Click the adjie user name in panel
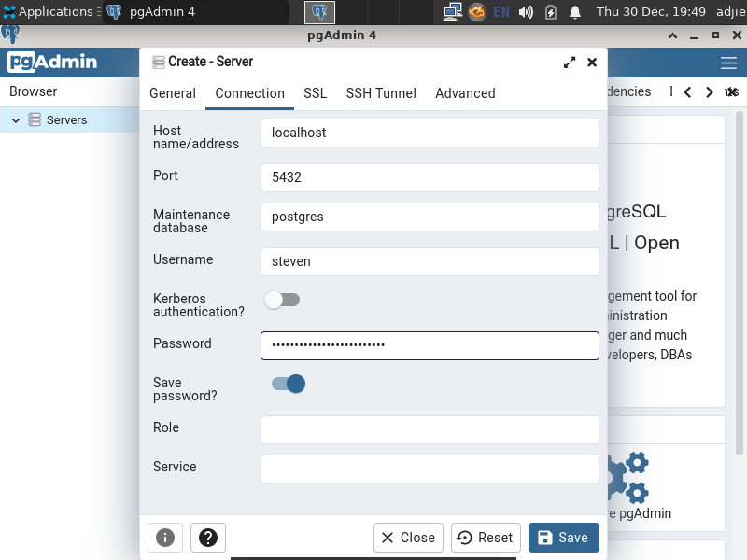The height and width of the screenshot is (560, 747). pyautogui.click(x=731, y=12)
